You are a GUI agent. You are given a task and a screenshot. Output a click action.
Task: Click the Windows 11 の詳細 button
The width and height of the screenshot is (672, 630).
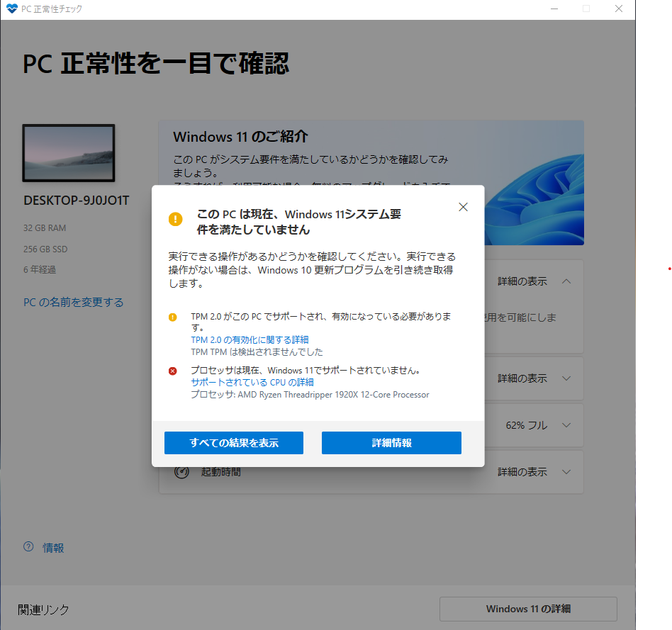tap(528, 609)
